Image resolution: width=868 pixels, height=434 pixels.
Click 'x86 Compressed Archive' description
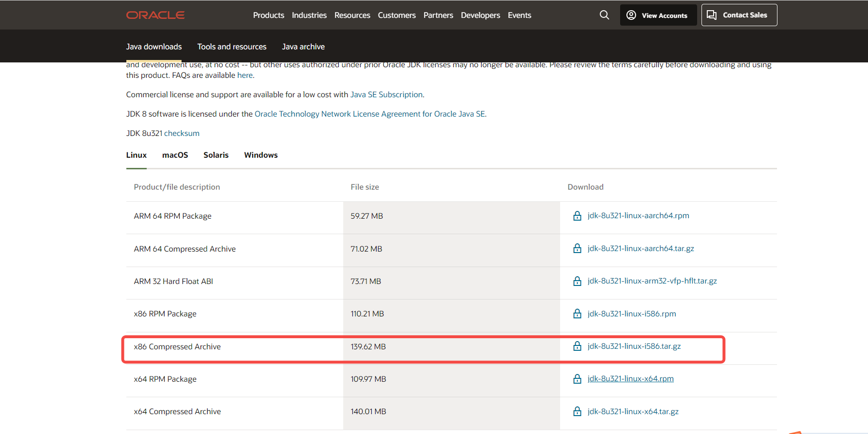[177, 346]
